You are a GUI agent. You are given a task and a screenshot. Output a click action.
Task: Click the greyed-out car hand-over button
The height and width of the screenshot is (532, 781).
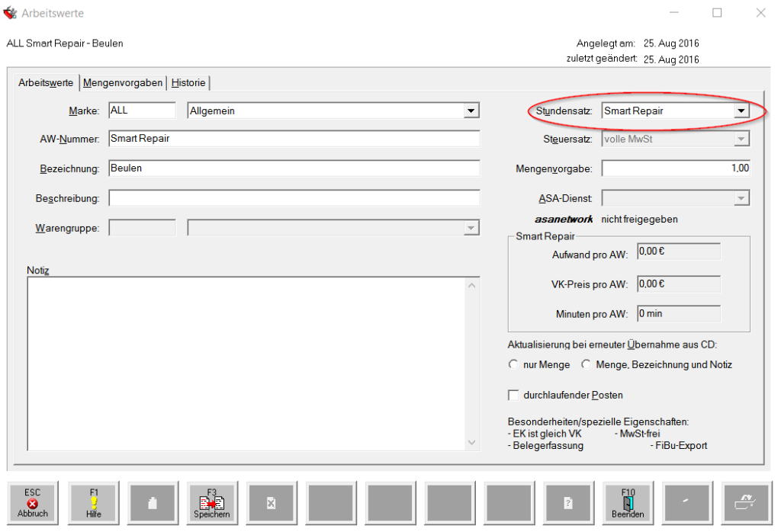click(746, 502)
